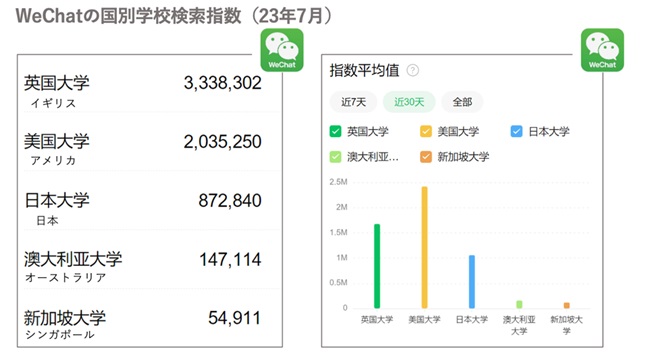
Task: Click the green 英国大学 bar in chart
Action: click(377, 266)
